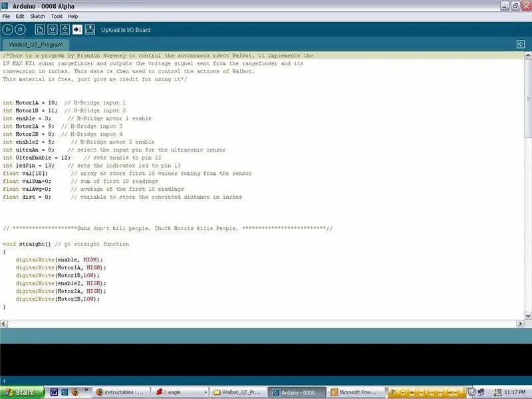Image resolution: width=532 pixels, height=399 pixels.
Task: Click the taskbar clock showing 11:17 PM
Action: (x=515, y=392)
